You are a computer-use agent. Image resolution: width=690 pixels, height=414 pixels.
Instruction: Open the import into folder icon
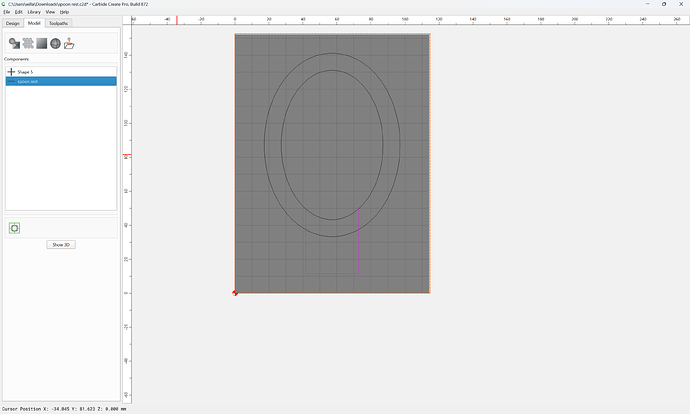tap(69, 43)
